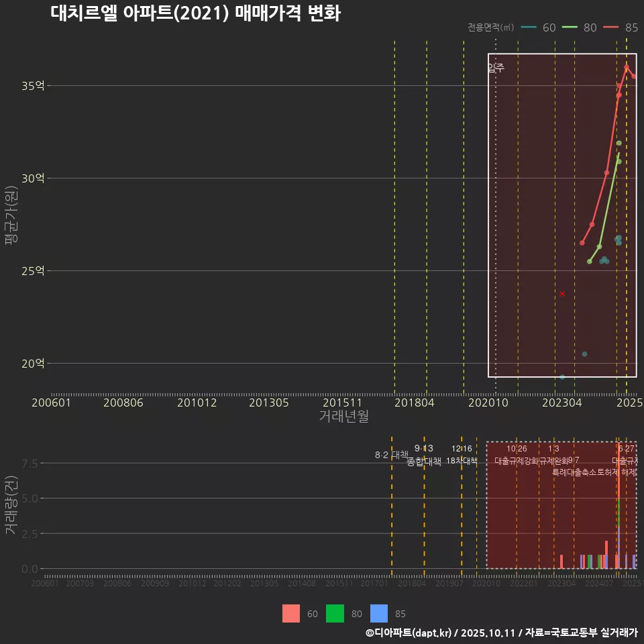Click the highest peak point of the red line
Screen dimensions: 644x644
tap(627, 66)
